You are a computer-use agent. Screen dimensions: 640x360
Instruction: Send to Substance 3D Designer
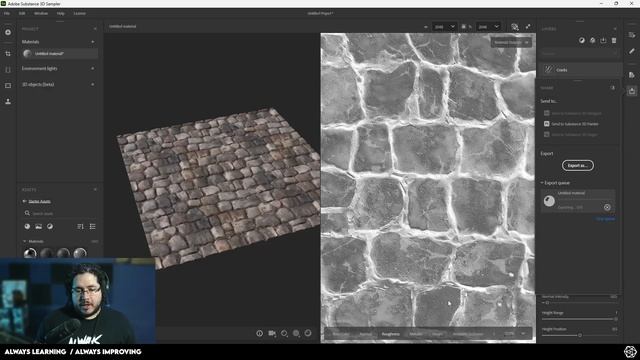pyautogui.click(x=573, y=113)
